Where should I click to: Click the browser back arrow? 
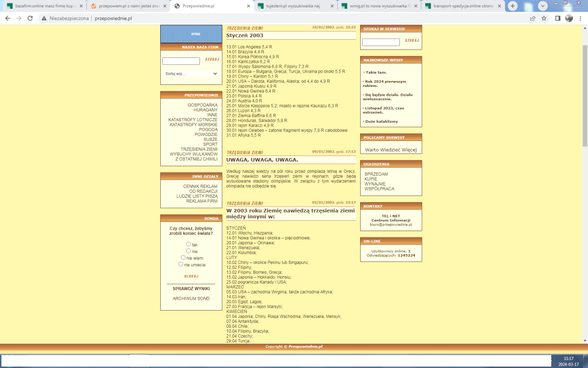[7, 18]
